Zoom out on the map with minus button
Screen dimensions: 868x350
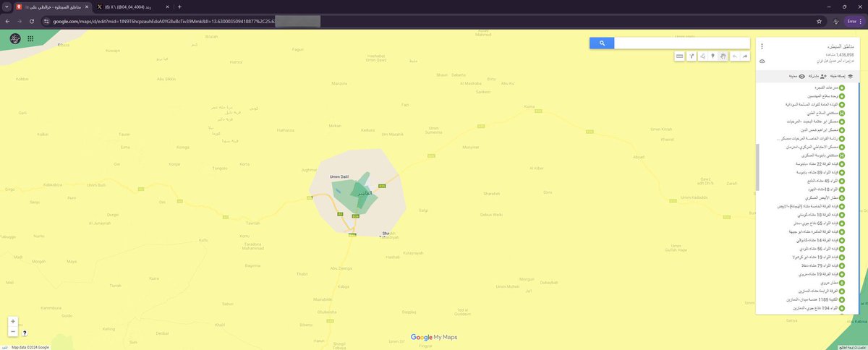click(x=13, y=331)
